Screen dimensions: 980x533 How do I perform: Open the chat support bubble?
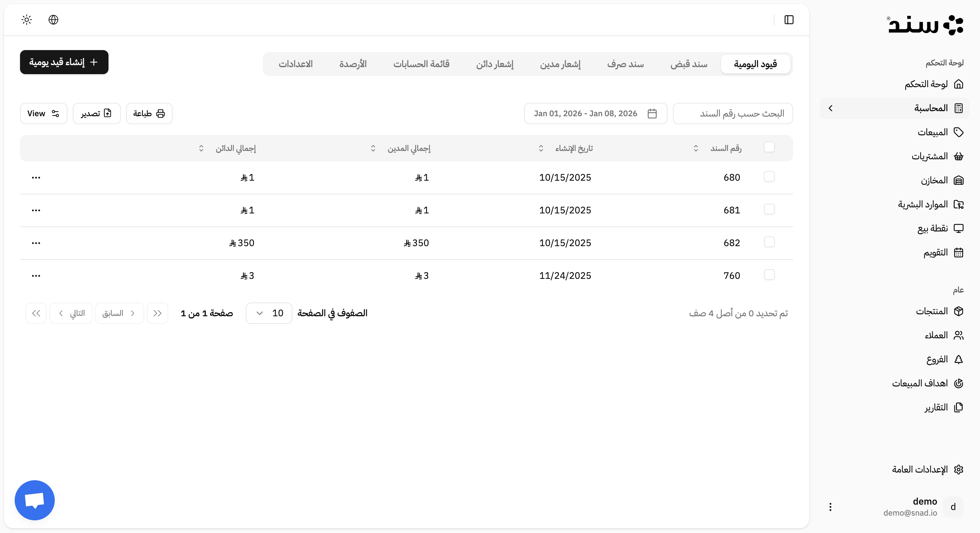click(34, 500)
